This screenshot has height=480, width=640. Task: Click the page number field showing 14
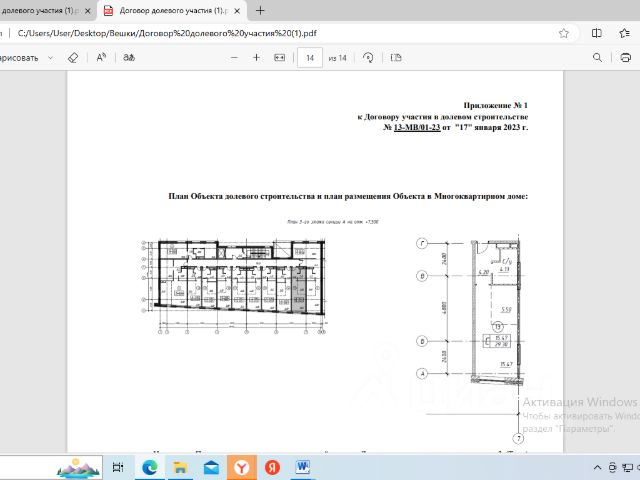[310, 58]
